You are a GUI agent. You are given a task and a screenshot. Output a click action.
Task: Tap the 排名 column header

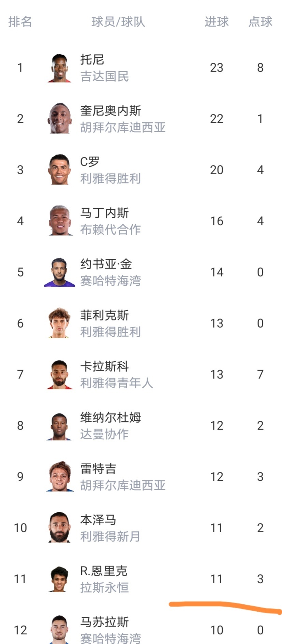(x=20, y=22)
